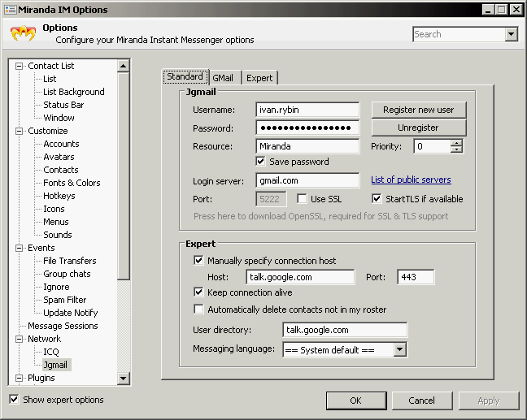The height and width of the screenshot is (420, 527).
Task: Open File Transfers settings
Action: [70, 261]
